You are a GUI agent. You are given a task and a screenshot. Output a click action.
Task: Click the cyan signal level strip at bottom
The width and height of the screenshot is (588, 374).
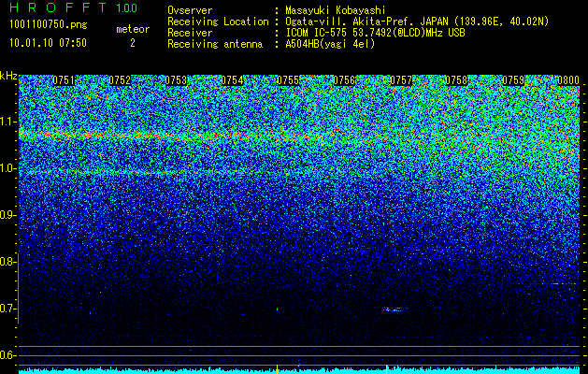pyautogui.click(x=299, y=370)
